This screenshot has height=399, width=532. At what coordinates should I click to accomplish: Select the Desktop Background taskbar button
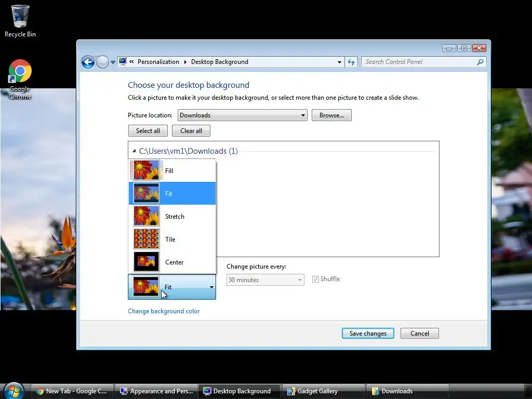pyautogui.click(x=240, y=391)
